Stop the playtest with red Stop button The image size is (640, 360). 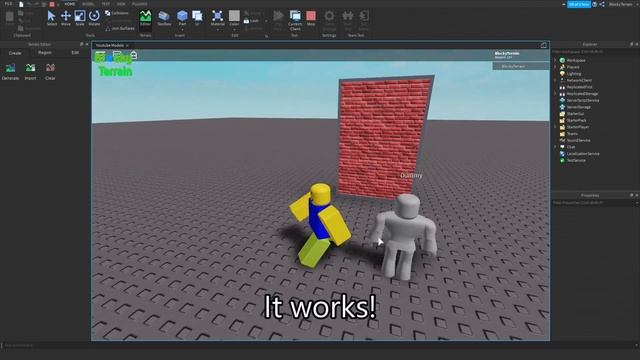tap(311, 18)
